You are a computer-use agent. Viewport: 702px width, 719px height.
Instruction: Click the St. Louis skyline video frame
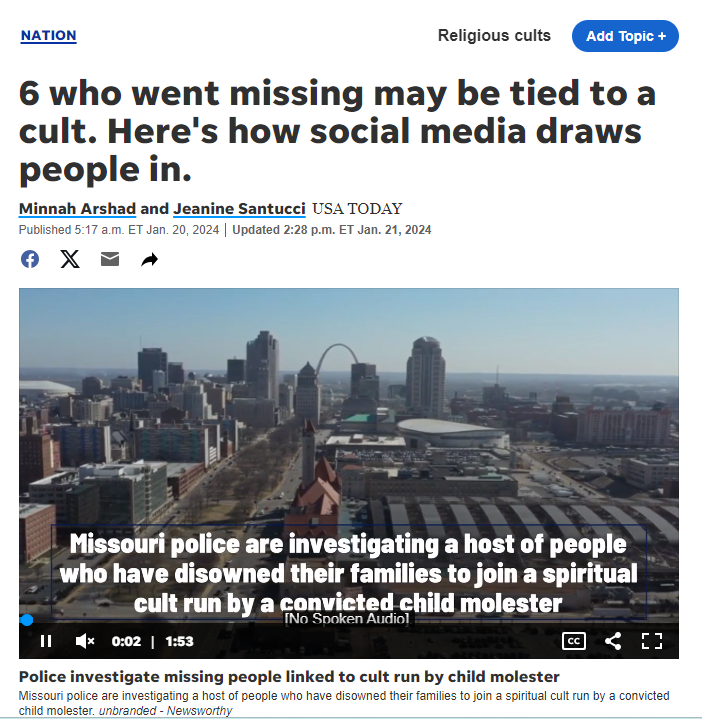348,413
